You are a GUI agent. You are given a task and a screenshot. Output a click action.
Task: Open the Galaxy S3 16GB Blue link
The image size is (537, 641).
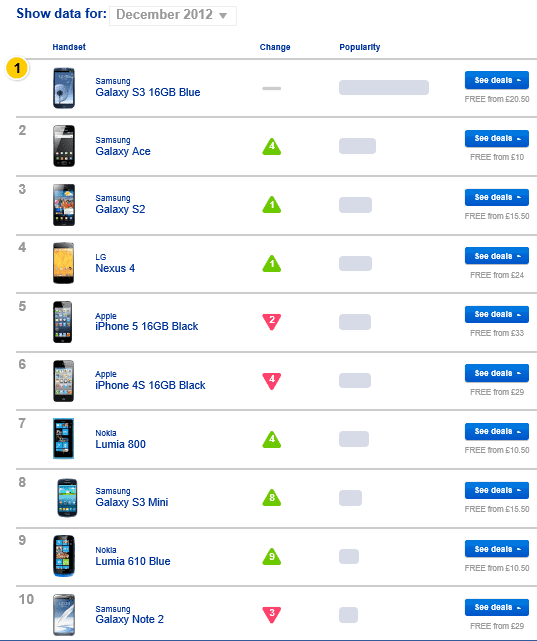[x=148, y=92]
